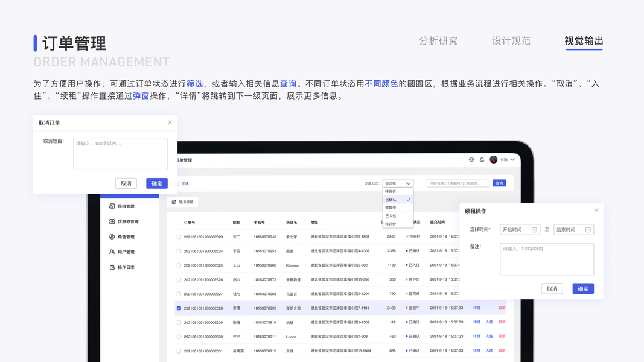Open 详情 for order 20210610912000002329

point(476,322)
